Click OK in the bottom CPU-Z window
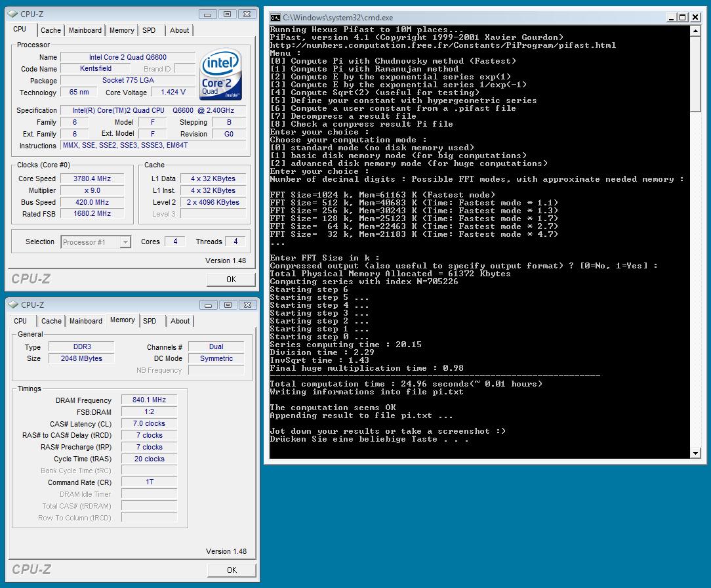The image size is (711, 588). 232,570
